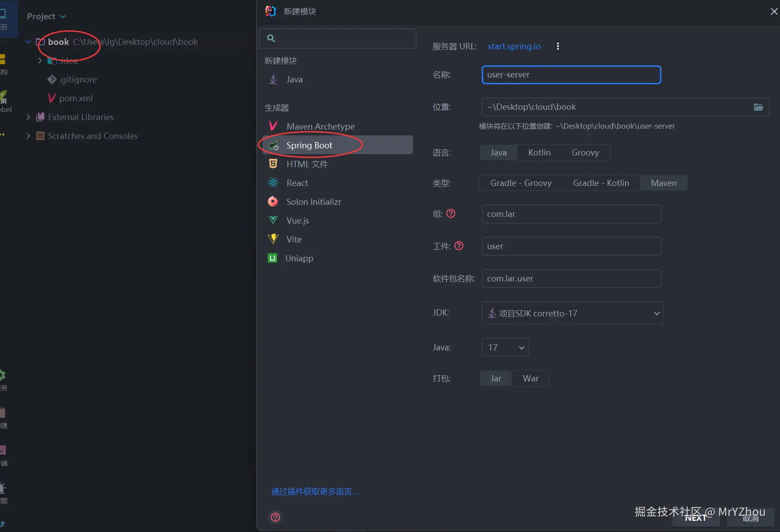Close the 新建模块 dialog
The height and width of the screenshot is (532, 780).
coord(774,12)
